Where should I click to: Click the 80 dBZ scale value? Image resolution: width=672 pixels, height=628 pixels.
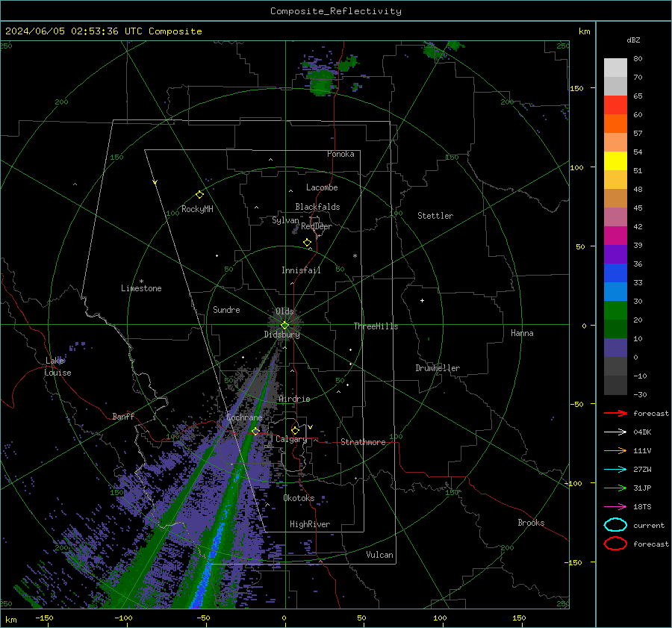pos(638,59)
